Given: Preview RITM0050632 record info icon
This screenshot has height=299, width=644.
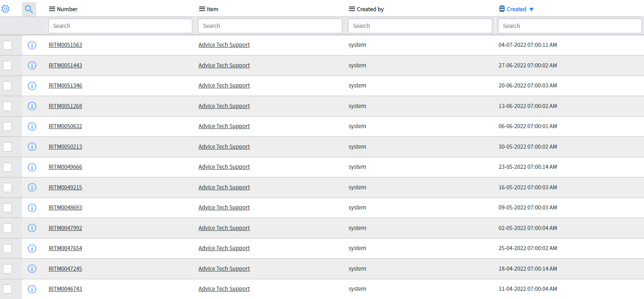Looking at the screenshot, I should click(32, 126).
